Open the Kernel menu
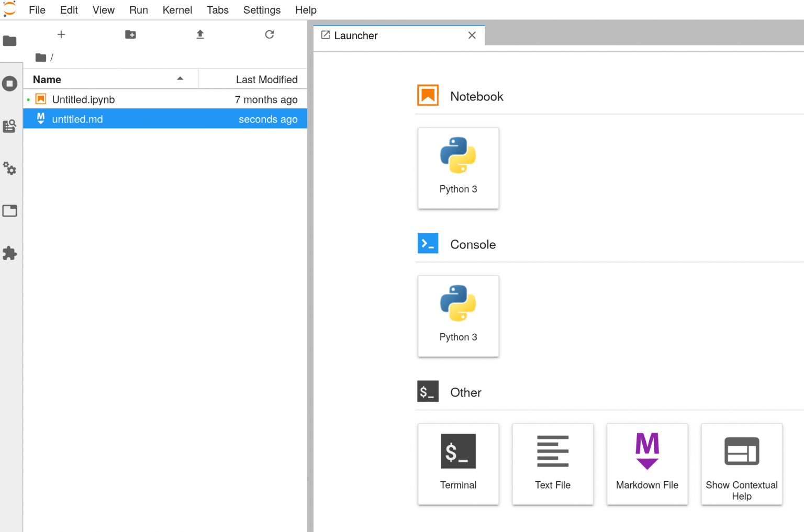The height and width of the screenshot is (532, 804). (177, 10)
